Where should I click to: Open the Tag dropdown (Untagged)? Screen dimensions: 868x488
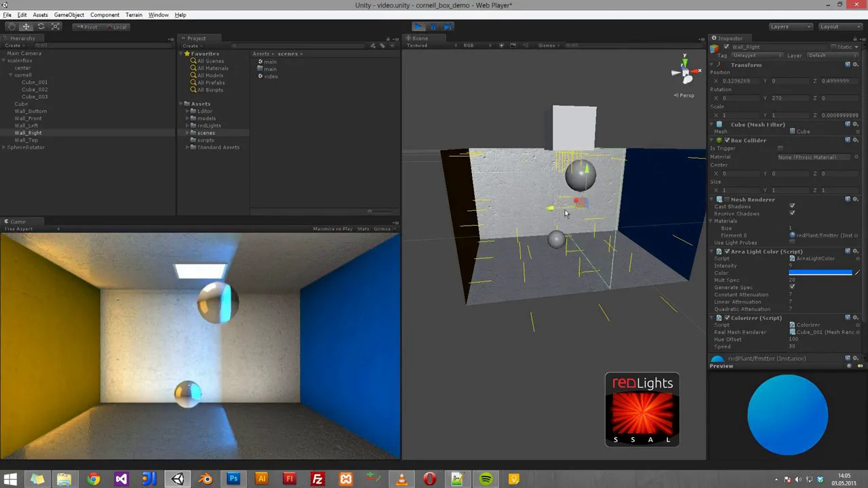click(757, 56)
